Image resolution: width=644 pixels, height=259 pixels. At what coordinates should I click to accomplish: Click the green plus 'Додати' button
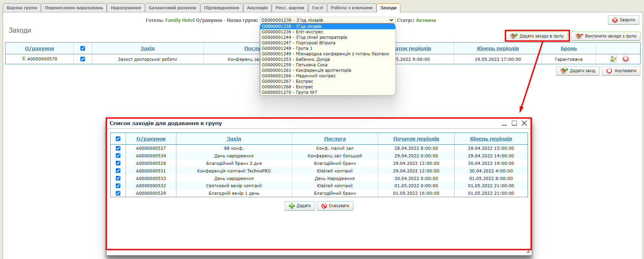pyautogui.click(x=300, y=206)
